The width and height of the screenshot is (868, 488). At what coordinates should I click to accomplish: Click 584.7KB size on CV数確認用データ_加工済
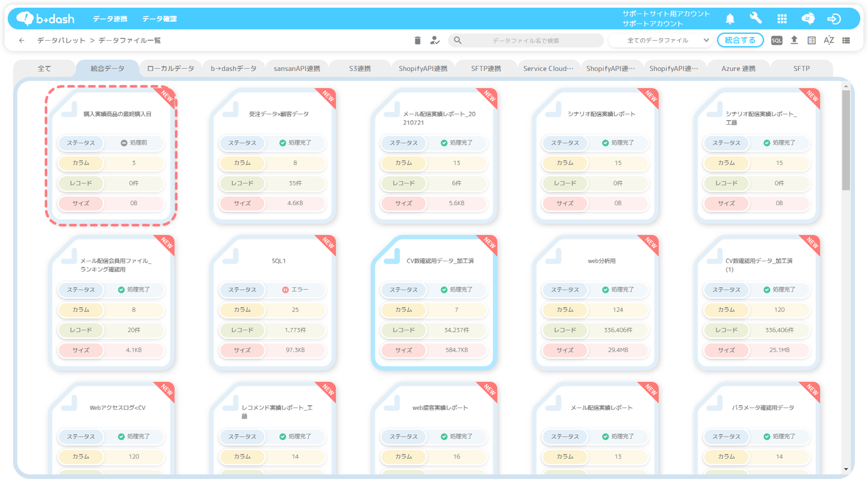click(457, 350)
